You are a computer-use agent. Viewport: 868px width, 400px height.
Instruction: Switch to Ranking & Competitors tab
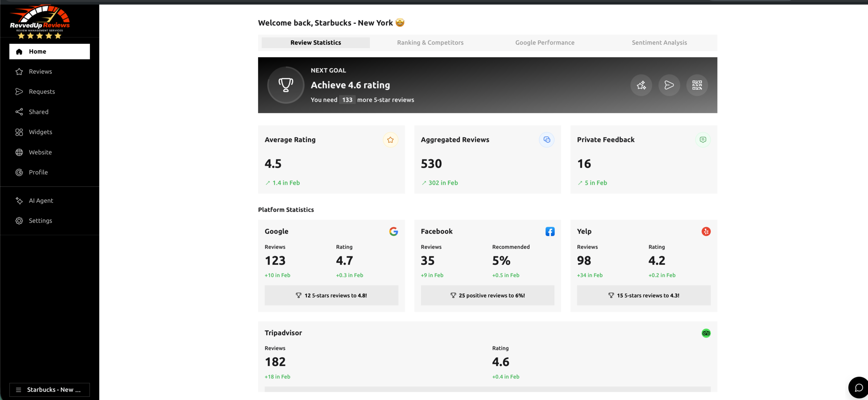430,43
